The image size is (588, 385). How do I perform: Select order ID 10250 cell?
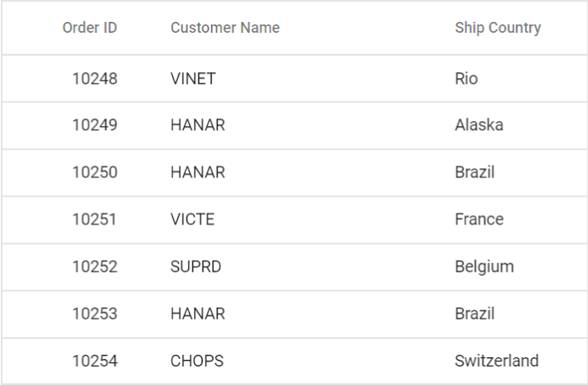pyautogui.click(x=95, y=172)
